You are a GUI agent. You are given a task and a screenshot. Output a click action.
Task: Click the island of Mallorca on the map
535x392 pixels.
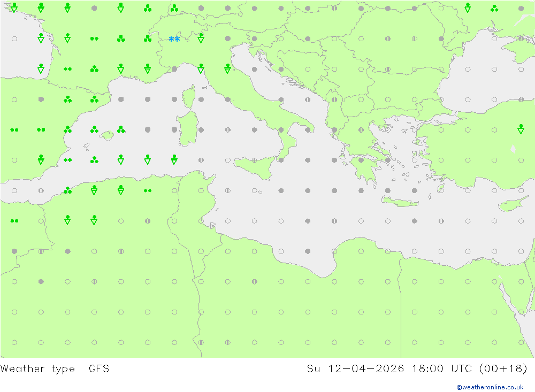coord(107,136)
